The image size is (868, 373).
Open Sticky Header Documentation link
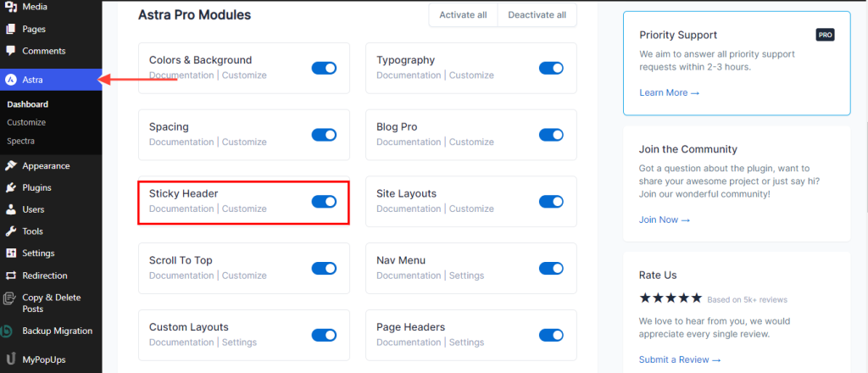click(x=181, y=209)
